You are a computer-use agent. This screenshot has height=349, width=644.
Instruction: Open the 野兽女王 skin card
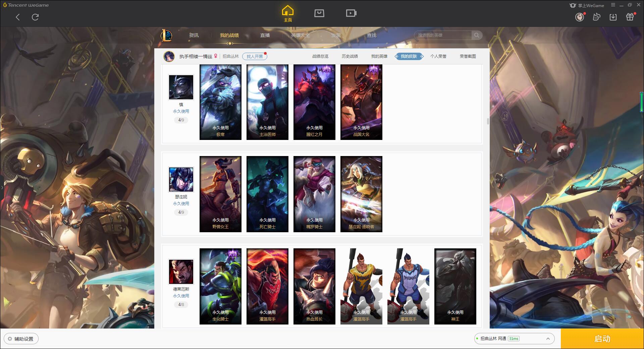pyautogui.click(x=220, y=194)
